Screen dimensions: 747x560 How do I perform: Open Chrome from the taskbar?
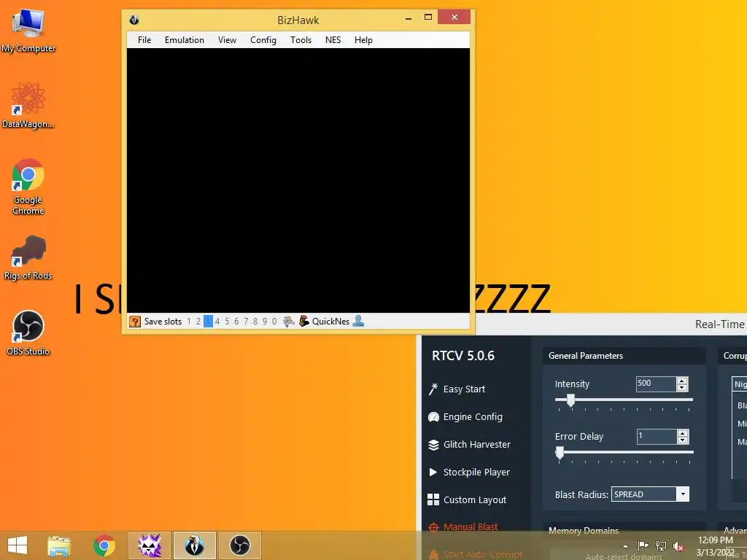tap(104, 545)
